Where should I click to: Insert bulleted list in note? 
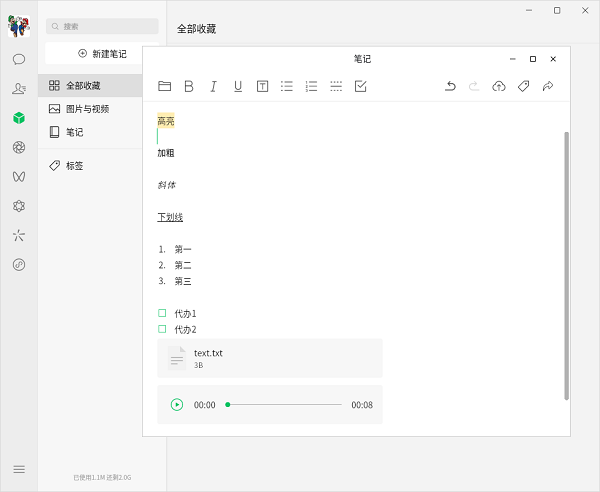(287, 86)
